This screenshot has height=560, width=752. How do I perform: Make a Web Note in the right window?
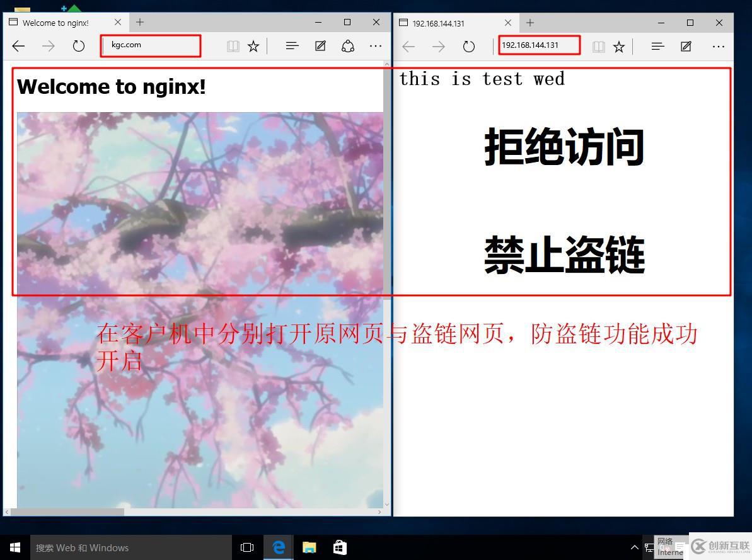pos(685,45)
